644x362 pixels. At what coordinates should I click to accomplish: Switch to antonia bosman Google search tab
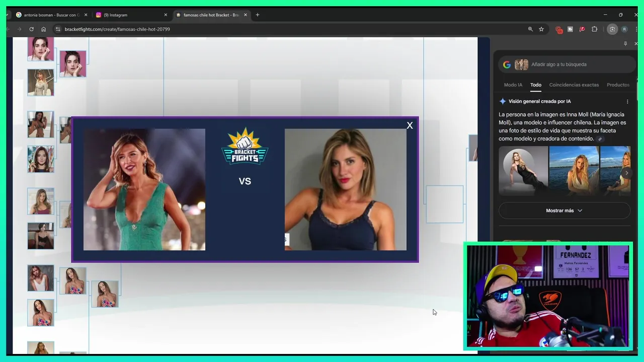(x=50, y=15)
